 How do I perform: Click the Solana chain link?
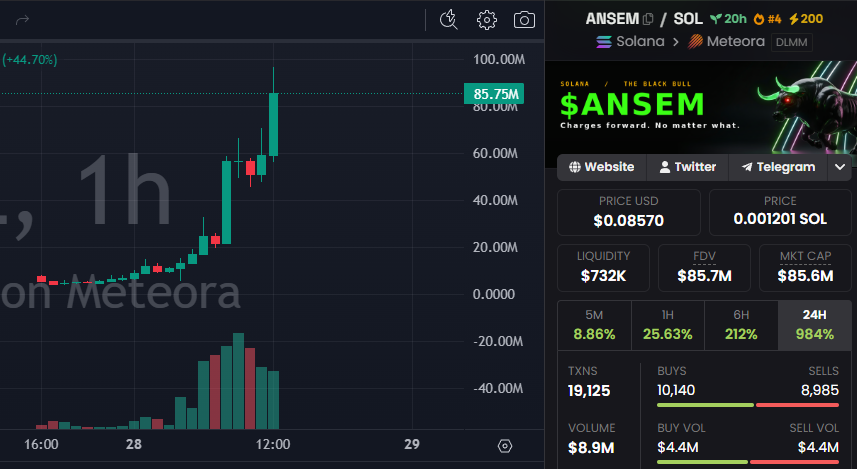(630, 42)
